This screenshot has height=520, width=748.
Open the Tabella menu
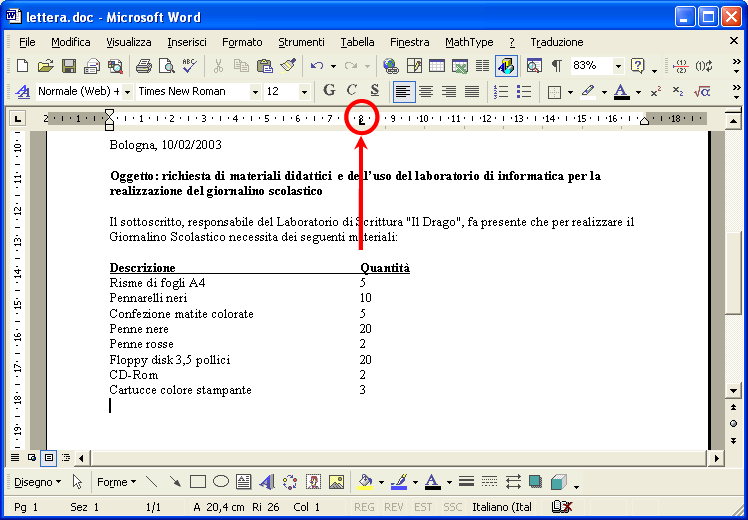tap(357, 42)
